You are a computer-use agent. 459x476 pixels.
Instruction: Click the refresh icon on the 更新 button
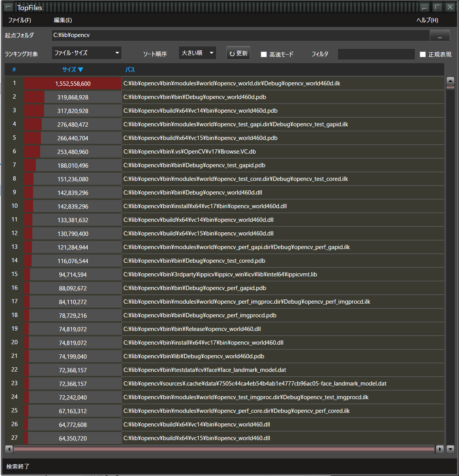click(233, 53)
